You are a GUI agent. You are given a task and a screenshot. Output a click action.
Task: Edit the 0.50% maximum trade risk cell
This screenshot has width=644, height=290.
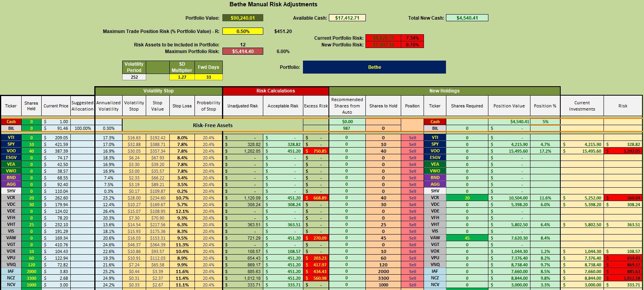tap(242, 31)
